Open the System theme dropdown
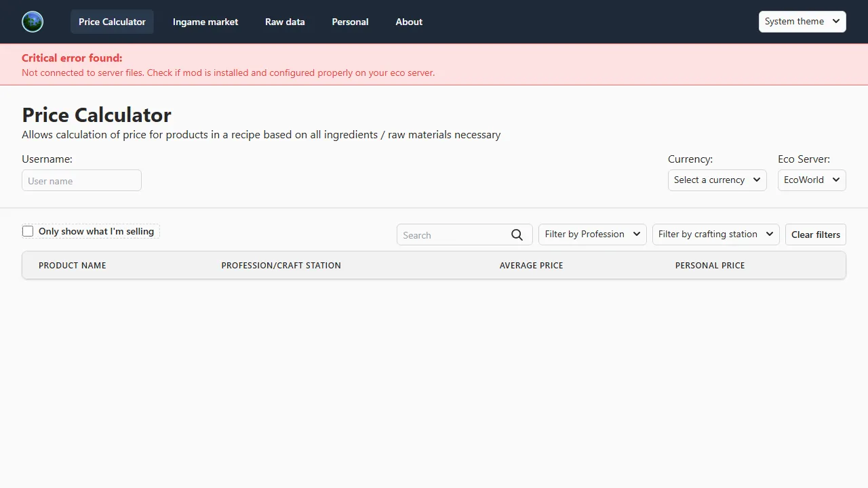868x488 pixels. [802, 21]
